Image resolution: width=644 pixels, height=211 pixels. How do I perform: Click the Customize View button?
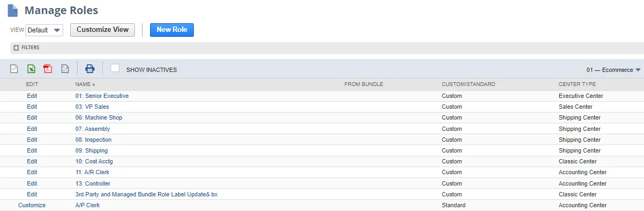[103, 30]
